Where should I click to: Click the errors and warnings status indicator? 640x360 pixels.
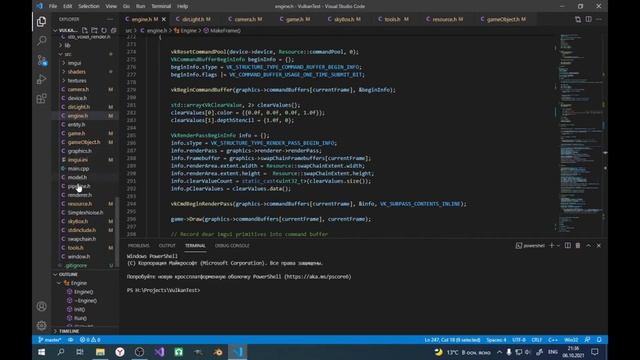90,340
